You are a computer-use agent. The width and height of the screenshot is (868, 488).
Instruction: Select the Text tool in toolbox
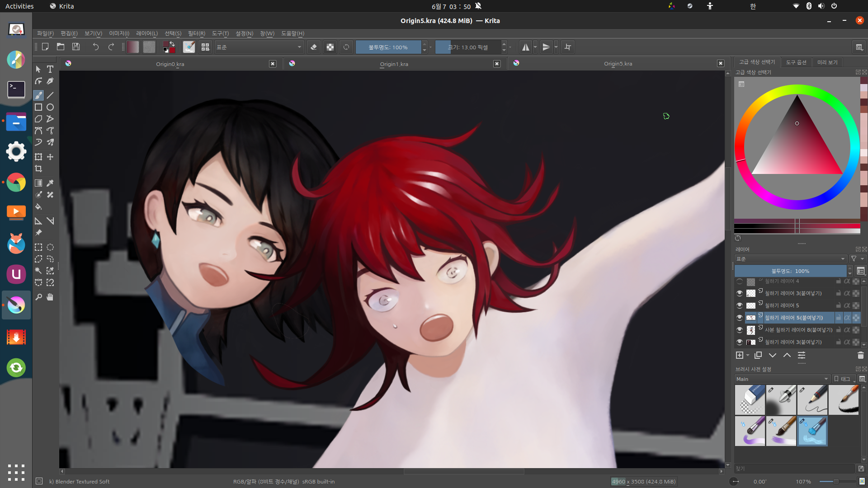point(50,69)
